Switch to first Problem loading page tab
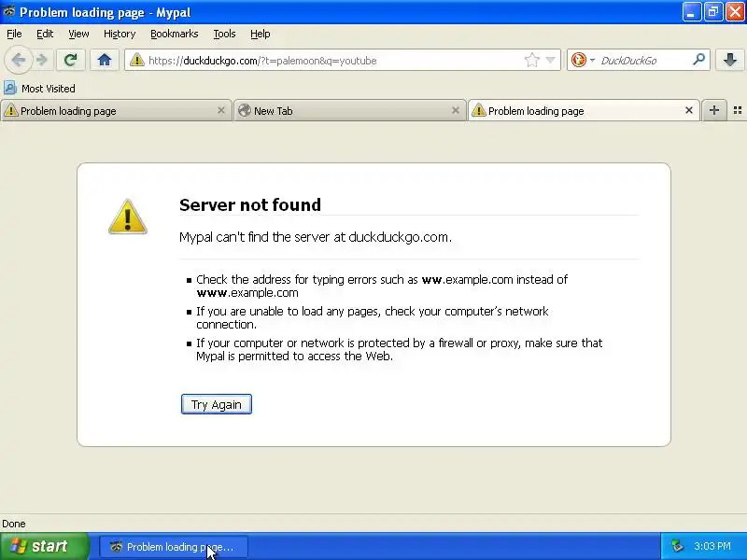This screenshot has height=560, width=747. [x=116, y=111]
